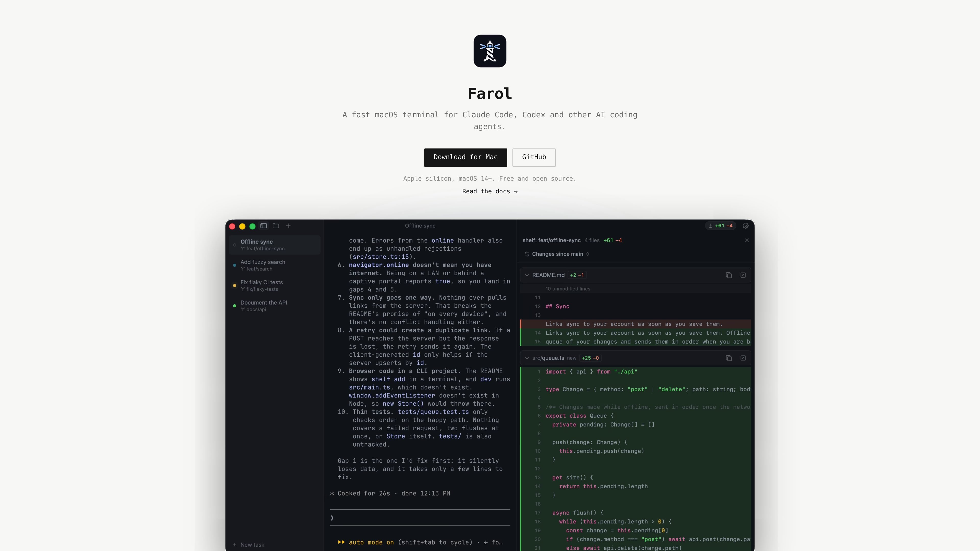Toggle the sidebar panel icon
Screen dimensions: 980x551
pos(263,226)
